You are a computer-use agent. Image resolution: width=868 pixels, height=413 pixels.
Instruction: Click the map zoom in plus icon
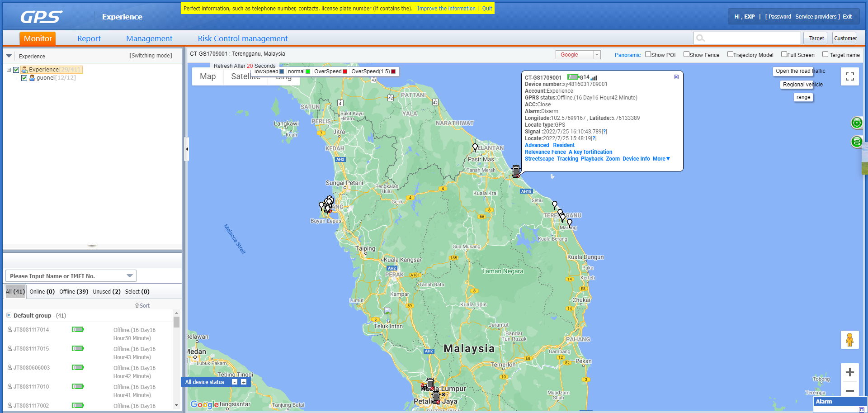[x=849, y=372]
